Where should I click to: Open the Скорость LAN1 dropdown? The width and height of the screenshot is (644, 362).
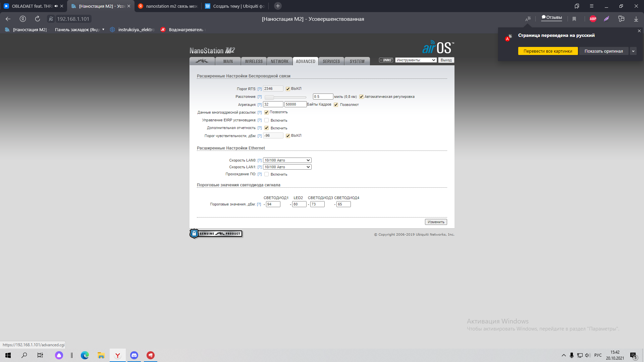click(287, 167)
